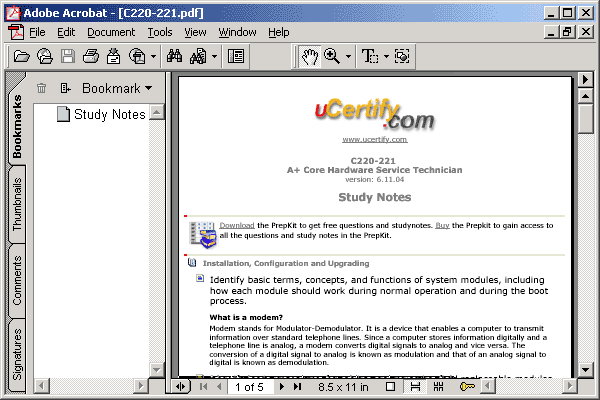Select the Zoom In magnifier tool
This screenshot has height=400, width=600.
332,56
